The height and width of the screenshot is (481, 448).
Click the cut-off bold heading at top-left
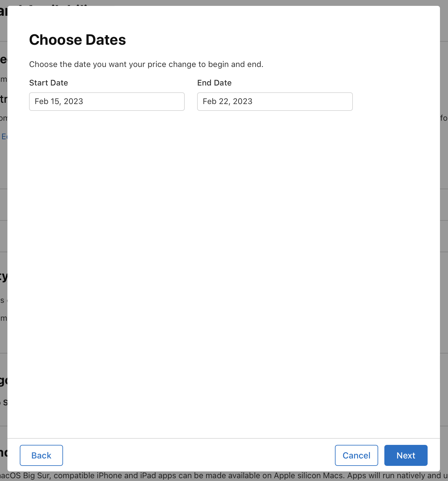coord(4,11)
